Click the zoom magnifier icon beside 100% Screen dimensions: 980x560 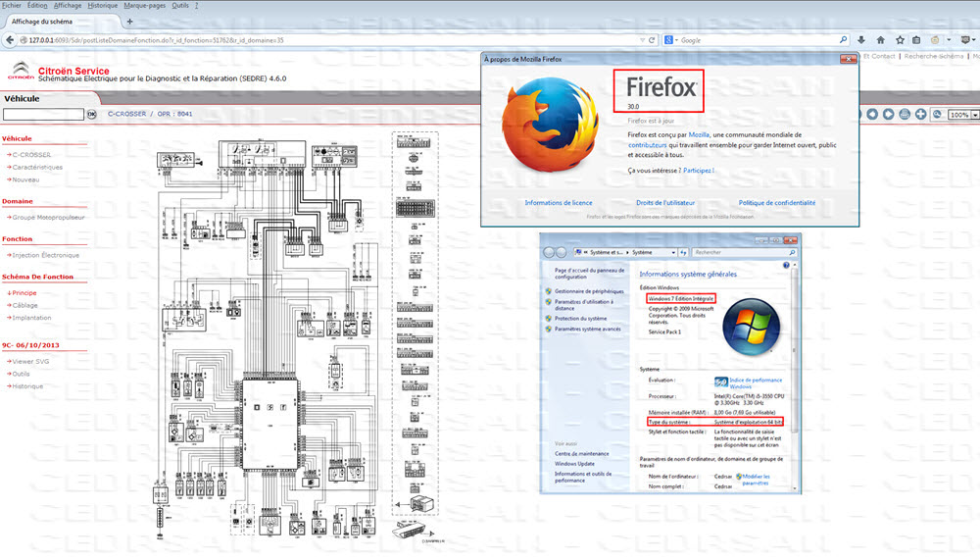[937, 115]
